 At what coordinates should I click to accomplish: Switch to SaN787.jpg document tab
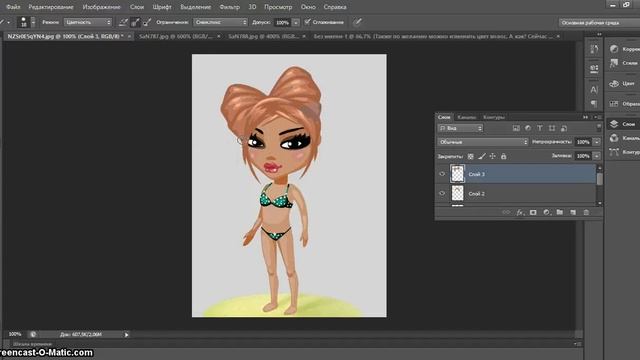pos(176,36)
